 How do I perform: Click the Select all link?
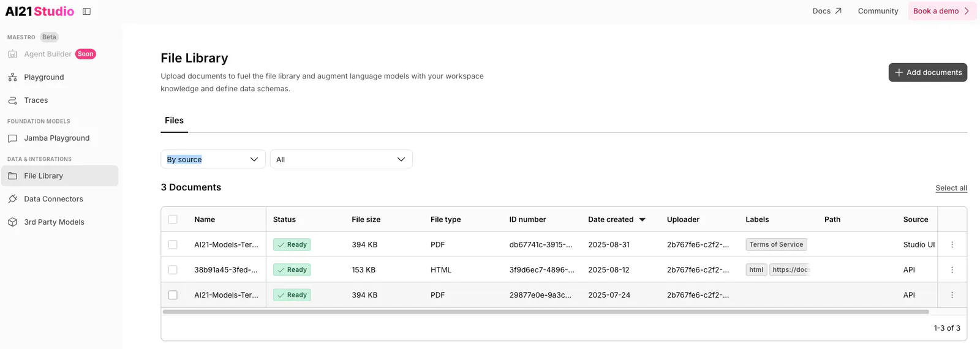[x=951, y=188]
